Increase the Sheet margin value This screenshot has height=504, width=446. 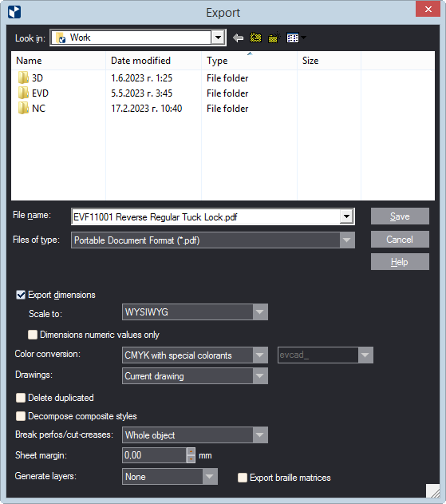point(191,452)
